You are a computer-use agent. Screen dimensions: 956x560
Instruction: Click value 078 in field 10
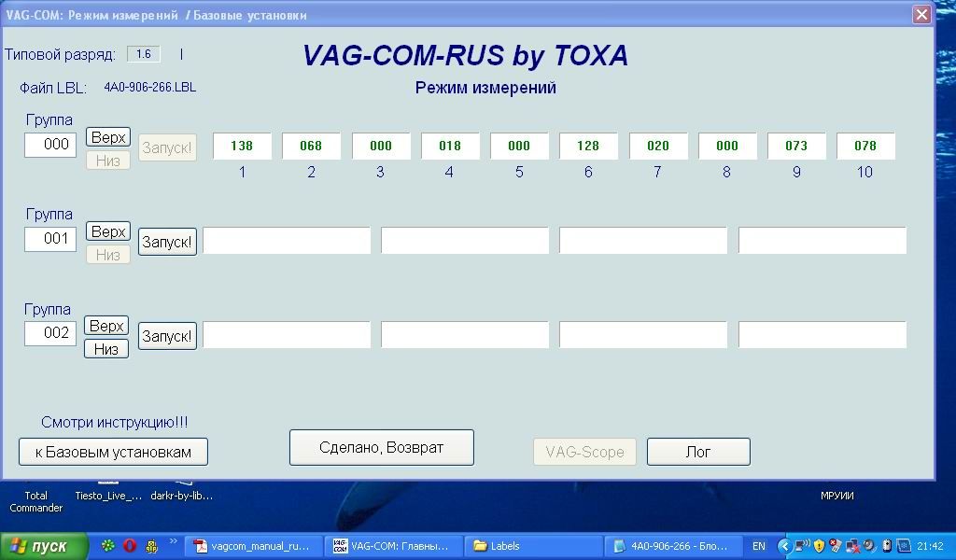click(x=865, y=147)
